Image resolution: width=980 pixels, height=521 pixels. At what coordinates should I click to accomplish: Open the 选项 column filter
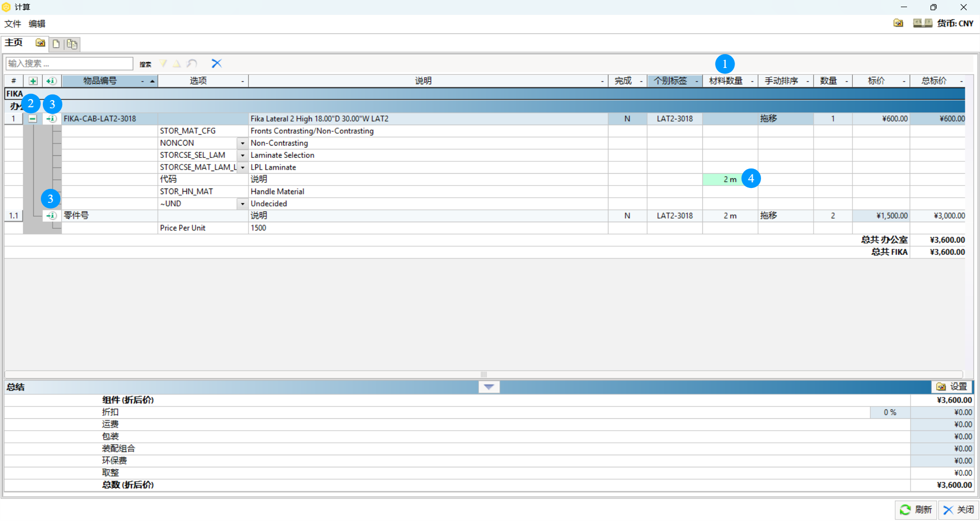(x=242, y=81)
